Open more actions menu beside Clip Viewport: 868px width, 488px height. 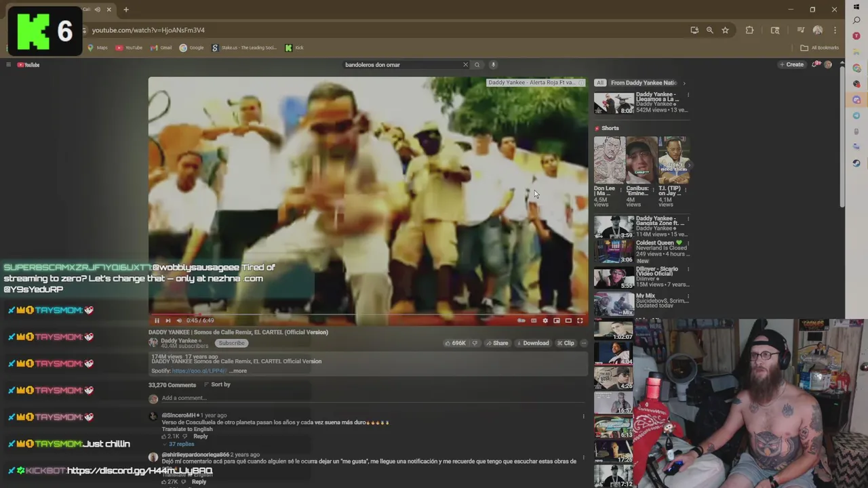584,343
